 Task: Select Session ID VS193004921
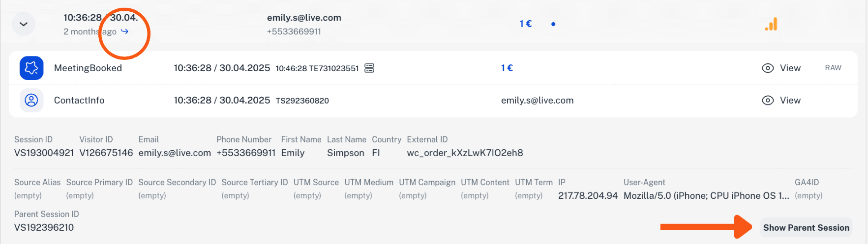pos(44,153)
